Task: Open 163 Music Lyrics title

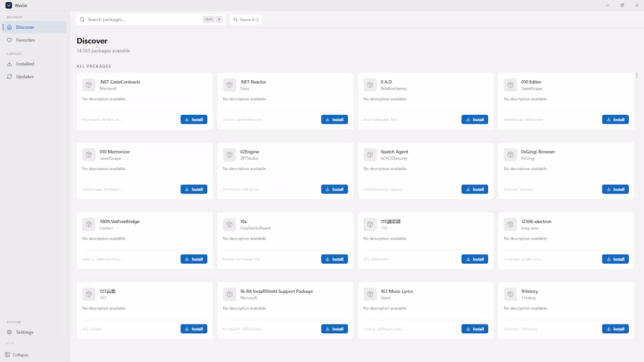Action: 397,291
